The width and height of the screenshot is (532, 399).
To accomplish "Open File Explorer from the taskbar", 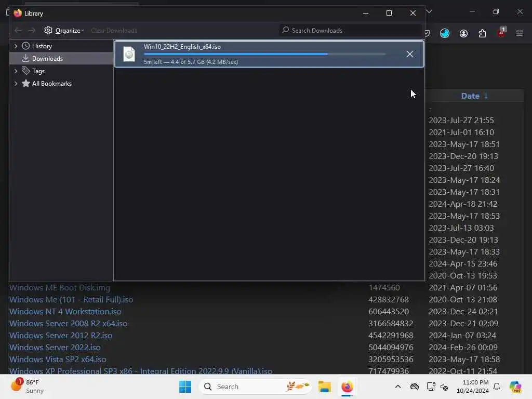I will 324,387.
